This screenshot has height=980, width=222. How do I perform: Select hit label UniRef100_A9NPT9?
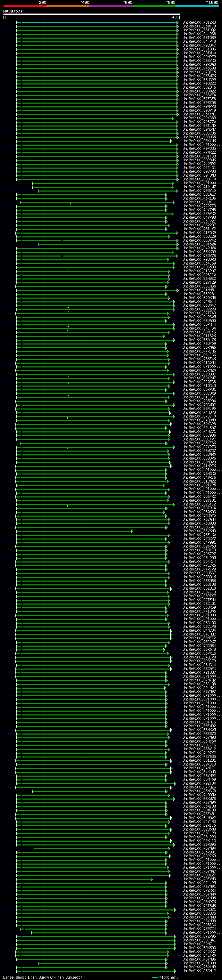[x=199, y=57]
